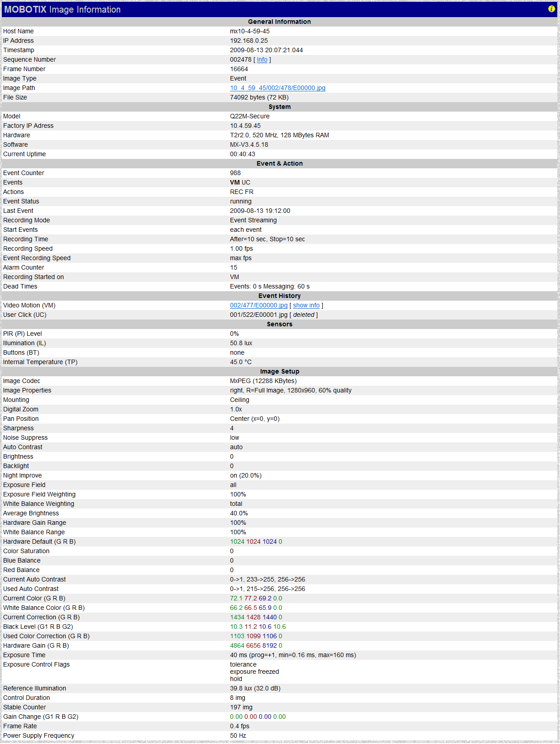Click recording mode Event Streaming
Screen dimensions: 560x744
(253, 220)
